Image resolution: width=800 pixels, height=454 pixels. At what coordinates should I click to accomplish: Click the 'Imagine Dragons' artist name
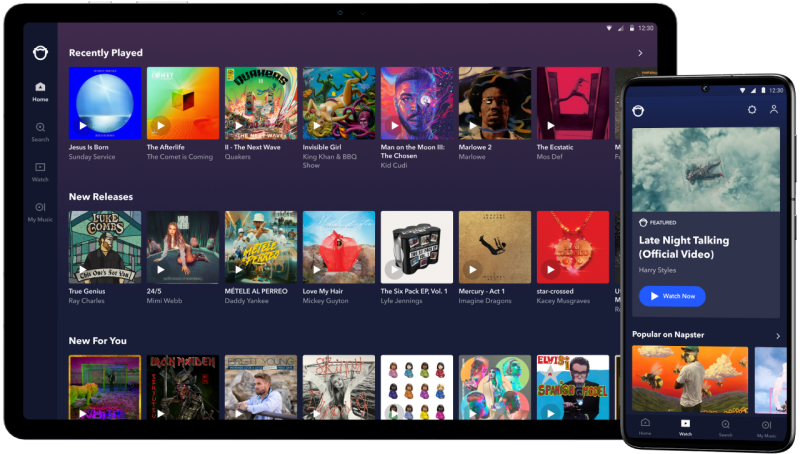click(485, 301)
